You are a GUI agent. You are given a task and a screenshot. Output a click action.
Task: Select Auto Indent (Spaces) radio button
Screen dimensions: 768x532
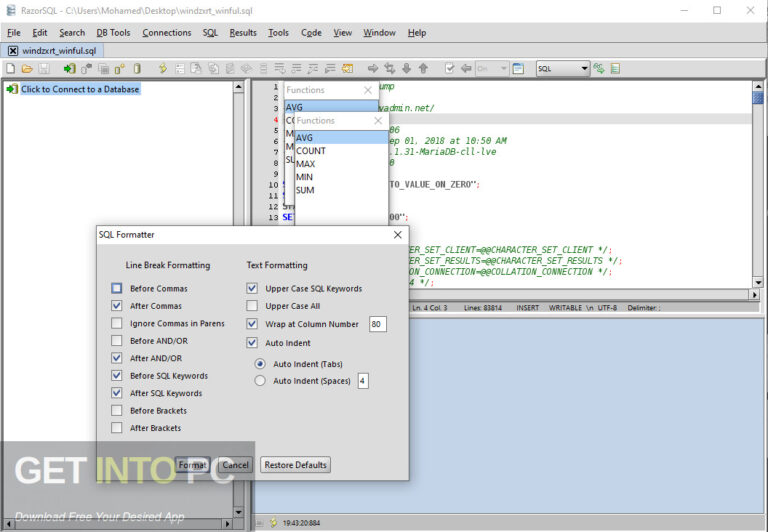point(260,381)
